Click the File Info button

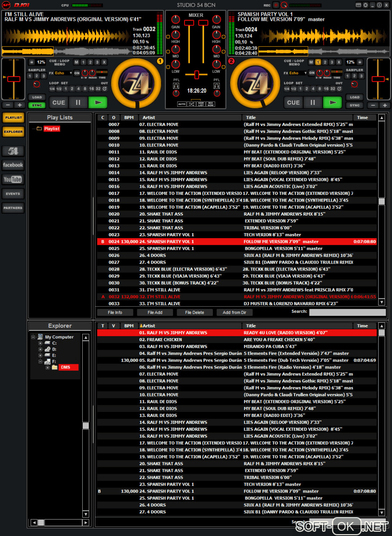[x=115, y=312]
